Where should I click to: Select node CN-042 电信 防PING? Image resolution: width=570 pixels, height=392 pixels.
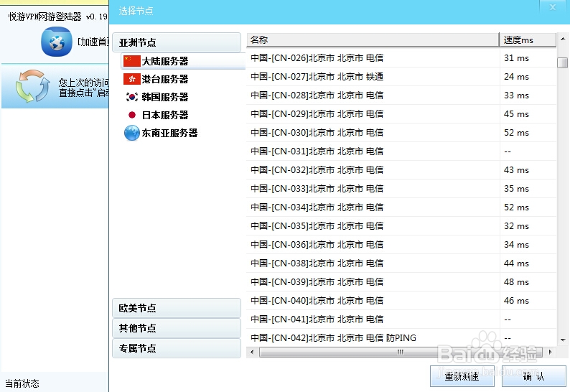coord(401,338)
